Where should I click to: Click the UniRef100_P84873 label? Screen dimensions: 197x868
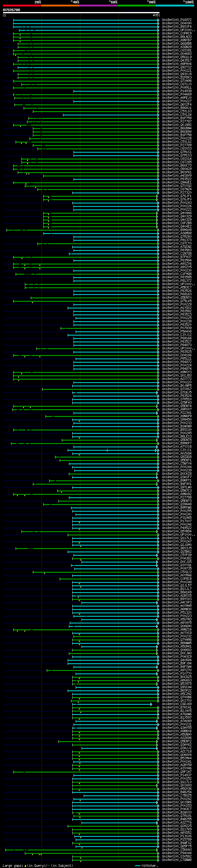click(177, 345)
